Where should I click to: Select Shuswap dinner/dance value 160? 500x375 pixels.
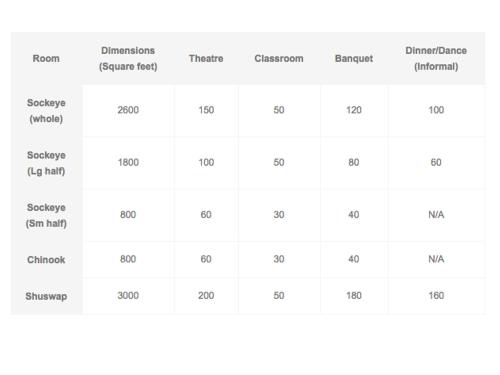tap(436, 295)
